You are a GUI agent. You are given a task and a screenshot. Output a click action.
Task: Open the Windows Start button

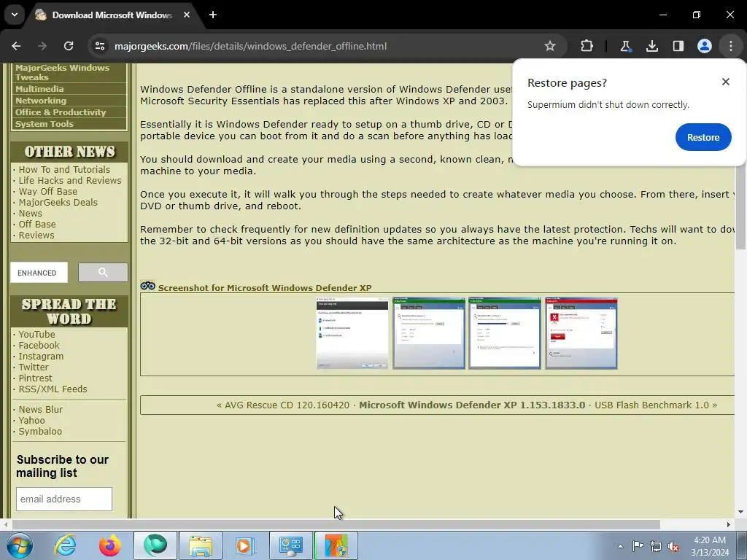[19, 545]
